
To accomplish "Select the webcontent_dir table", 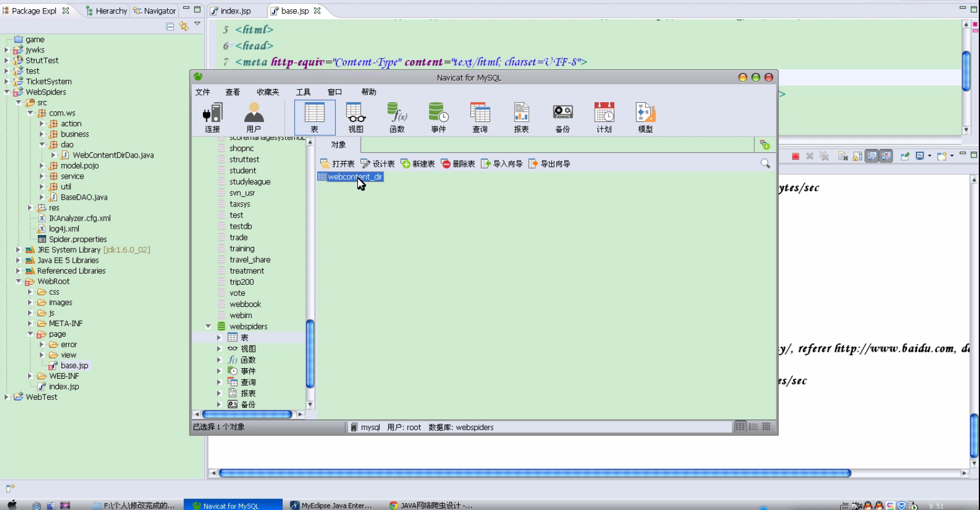I will tap(350, 177).
